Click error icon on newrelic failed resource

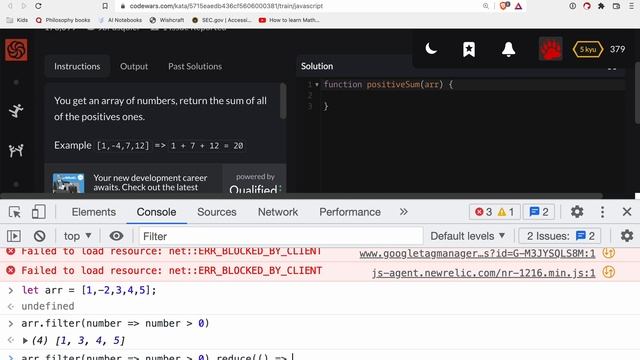click(x=11, y=270)
